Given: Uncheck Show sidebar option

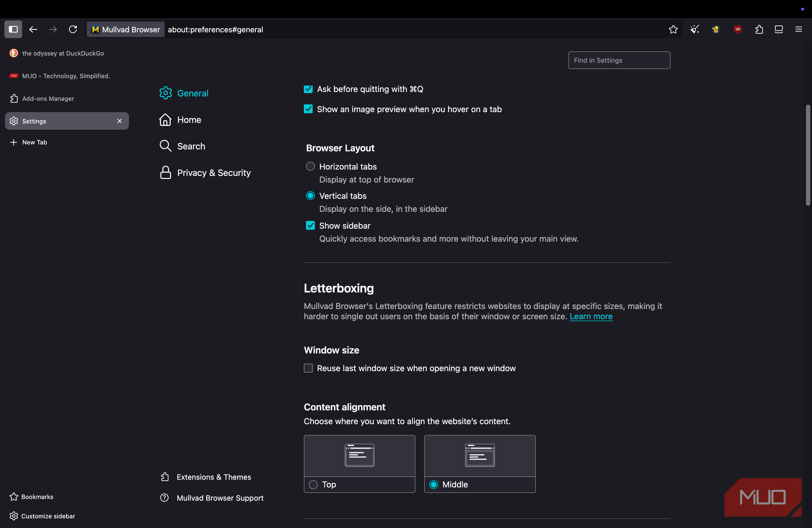Looking at the screenshot, I should coord(310,225).
